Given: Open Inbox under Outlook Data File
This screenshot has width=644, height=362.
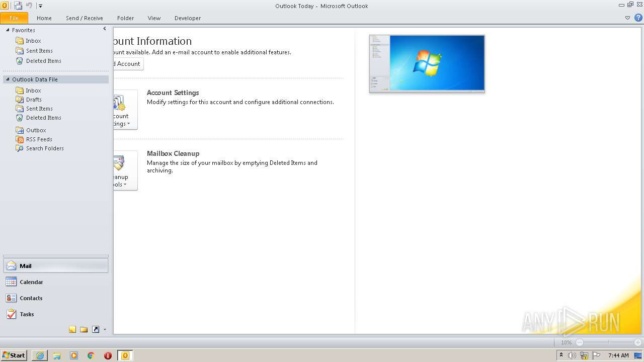Looking at the screenshot, I should click(33, 90).
